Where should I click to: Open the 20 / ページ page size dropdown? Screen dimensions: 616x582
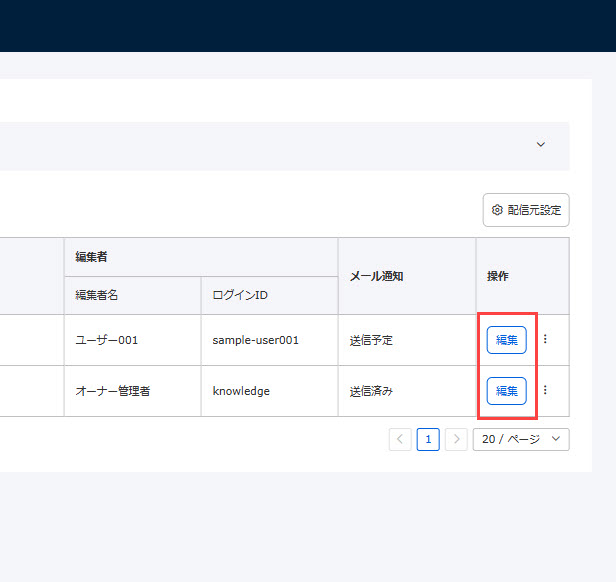pos(521,439)
